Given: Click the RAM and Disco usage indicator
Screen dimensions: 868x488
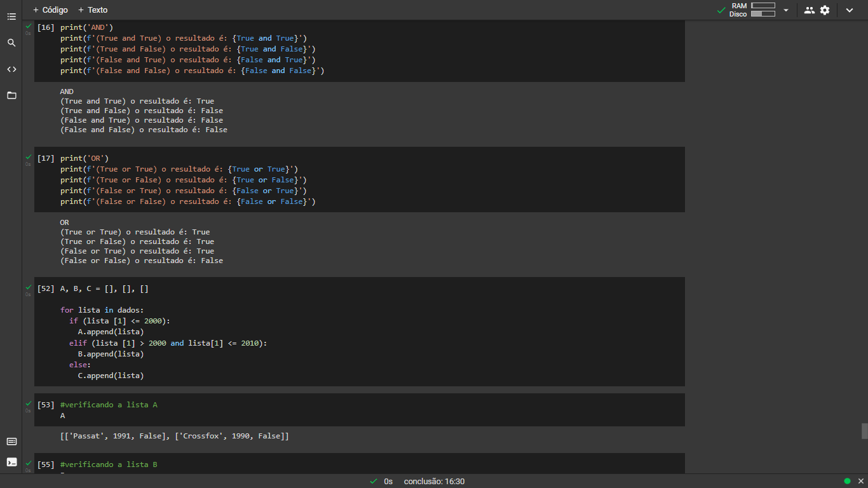Looking at the screenshot, I should 752,10.
